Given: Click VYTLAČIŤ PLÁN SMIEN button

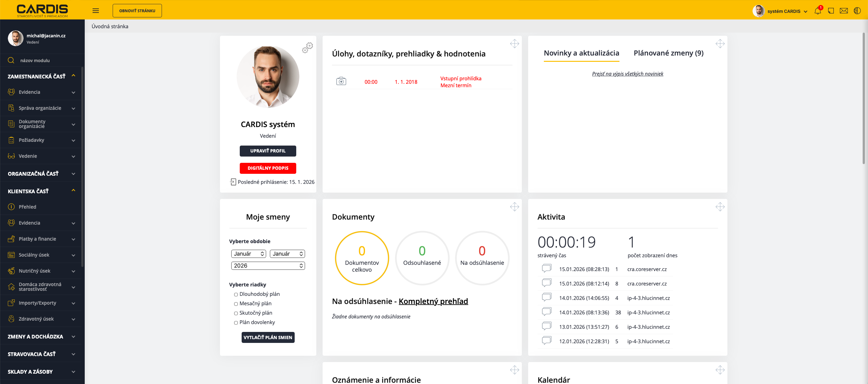Looking at the screenshot, I should pos(268,337).
